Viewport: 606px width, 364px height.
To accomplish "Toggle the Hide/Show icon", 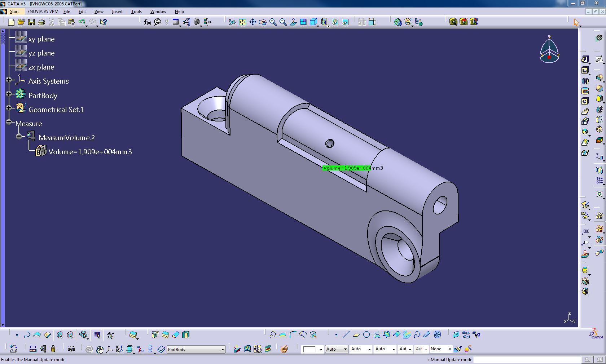I will [335, 22].
